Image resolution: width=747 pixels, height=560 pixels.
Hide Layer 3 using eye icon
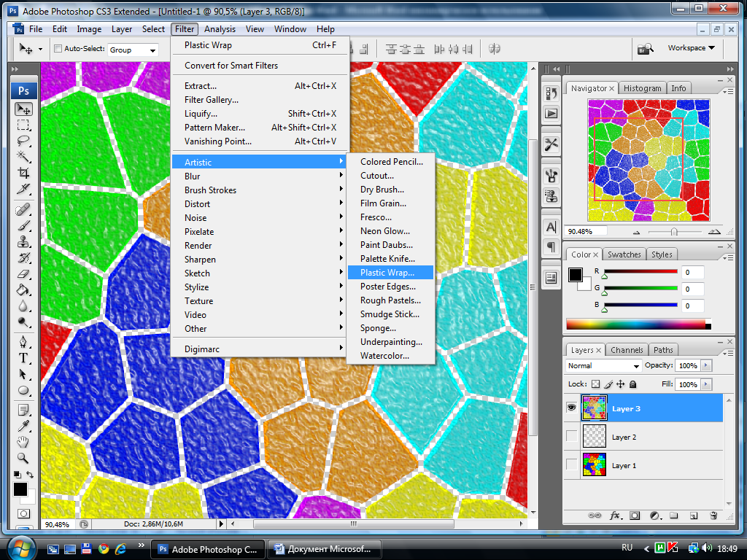572,408
